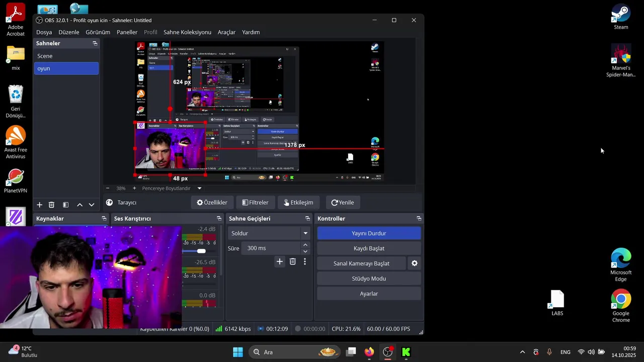Increase the Süre duration value
The height and width of the screenshot is (362, 644).
(305, 245)
